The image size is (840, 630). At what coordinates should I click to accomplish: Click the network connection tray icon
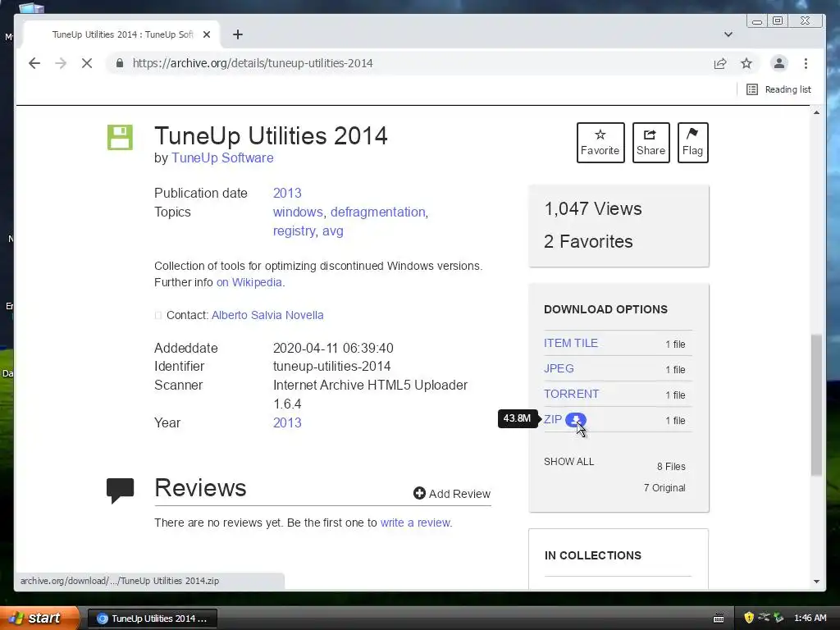point(764,618)
